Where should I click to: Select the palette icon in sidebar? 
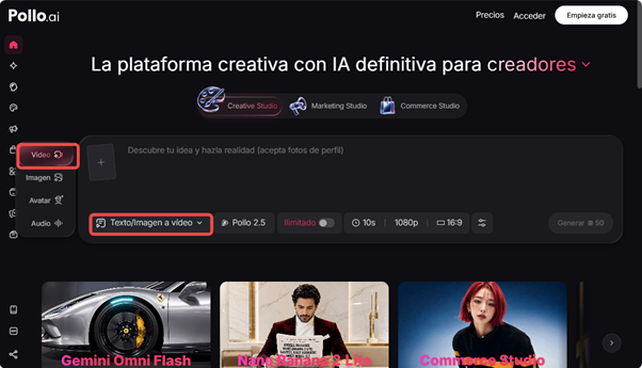pos(14,108)
